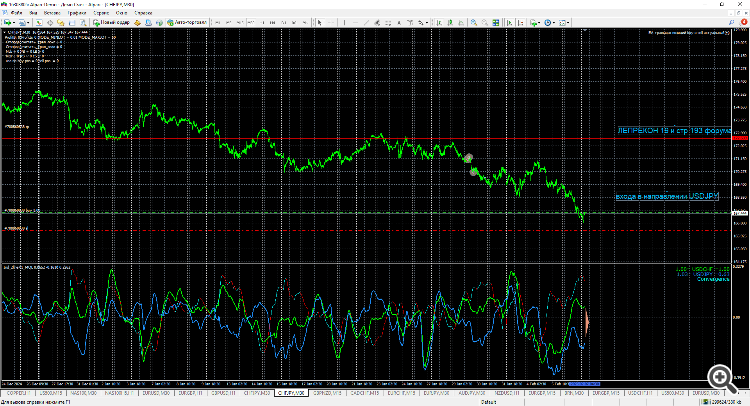Switch to W1 timeframe
Screen dimensions: 750x406
[x=295, y=22]
